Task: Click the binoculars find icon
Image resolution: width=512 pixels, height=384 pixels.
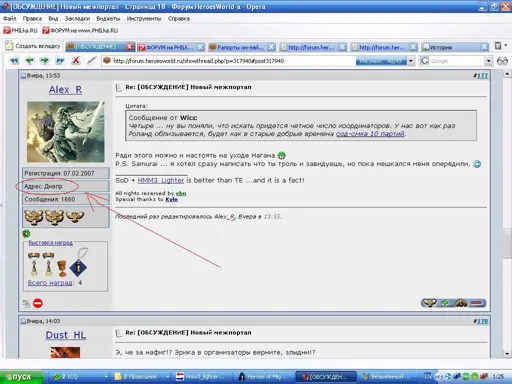Action: (x=502, y=61)
